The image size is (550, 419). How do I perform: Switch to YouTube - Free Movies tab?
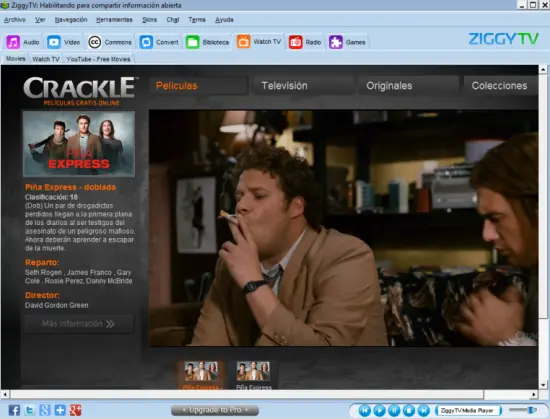[98, 59]
